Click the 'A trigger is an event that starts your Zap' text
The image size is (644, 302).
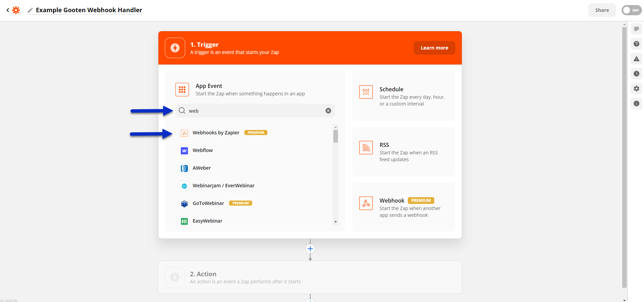234,52
